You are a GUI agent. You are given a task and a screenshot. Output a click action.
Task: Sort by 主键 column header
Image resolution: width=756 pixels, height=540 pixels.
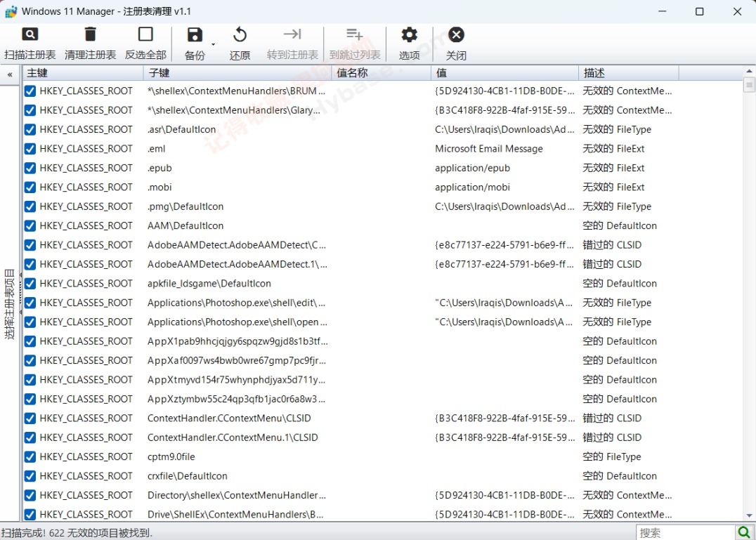(83, 73)
